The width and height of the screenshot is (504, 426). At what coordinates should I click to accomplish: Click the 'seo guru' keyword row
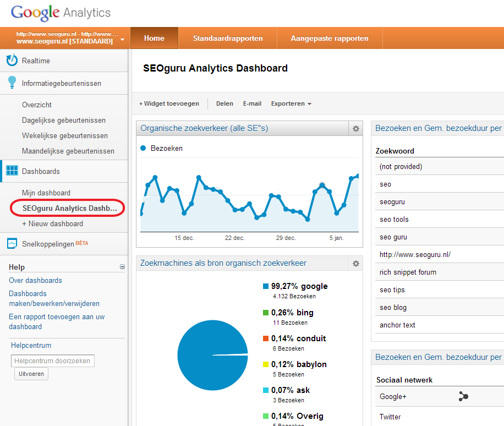click(440, 237)
